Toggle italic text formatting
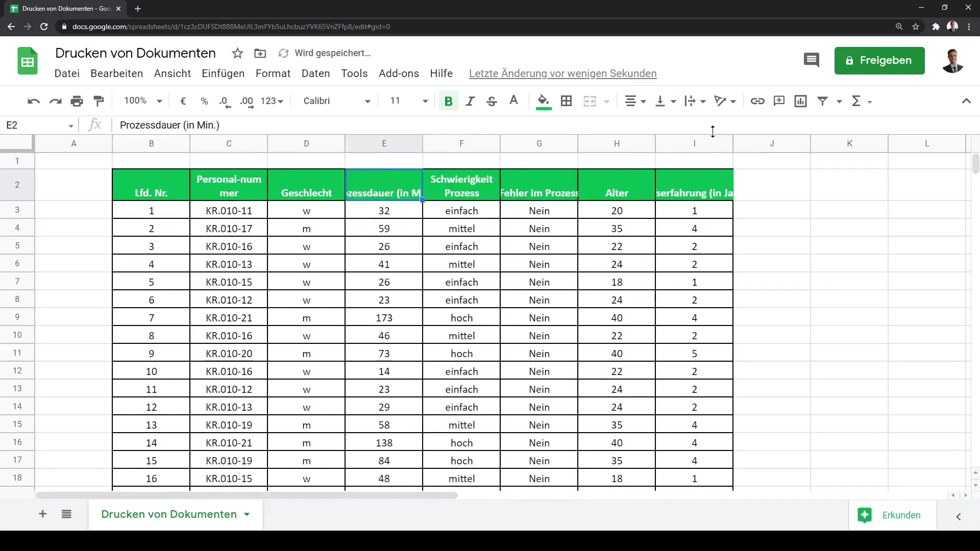Viewport: 980px width, 551px height. [x=470, y=101]
